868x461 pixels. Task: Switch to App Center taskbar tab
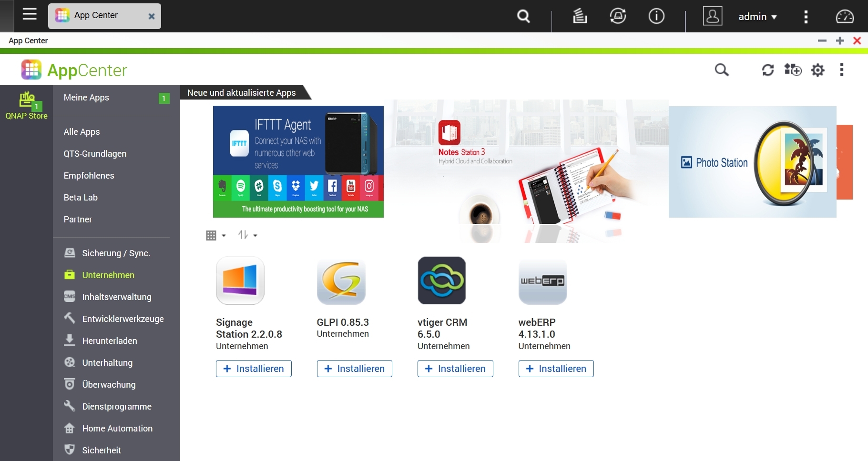tap(104, 16)
